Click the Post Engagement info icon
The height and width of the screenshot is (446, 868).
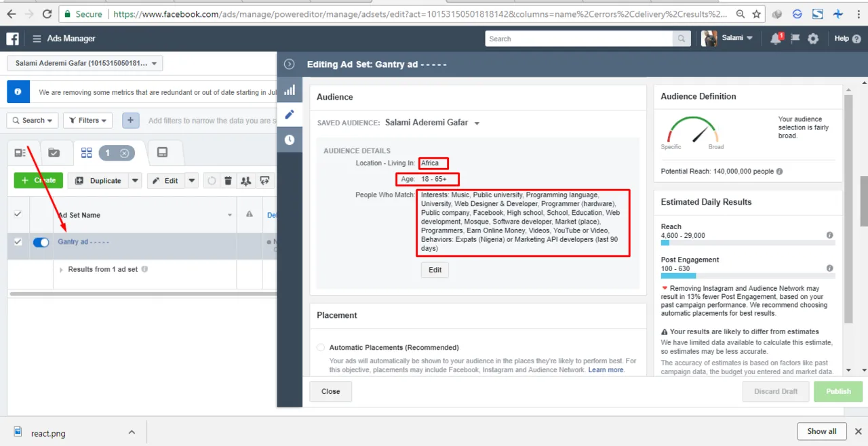click(x=829, y=268)
